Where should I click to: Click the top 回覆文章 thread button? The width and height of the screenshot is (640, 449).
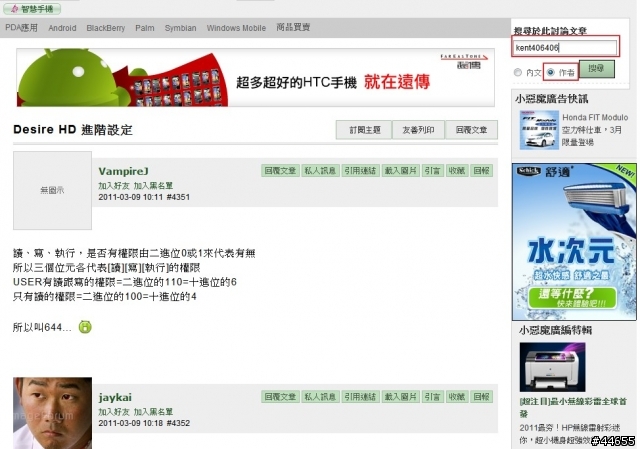471,130
